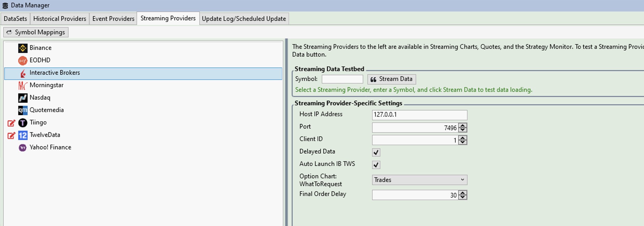Decrease the Client ID with down arrow
Screen dimensions: 644x226
coord(463,142)
